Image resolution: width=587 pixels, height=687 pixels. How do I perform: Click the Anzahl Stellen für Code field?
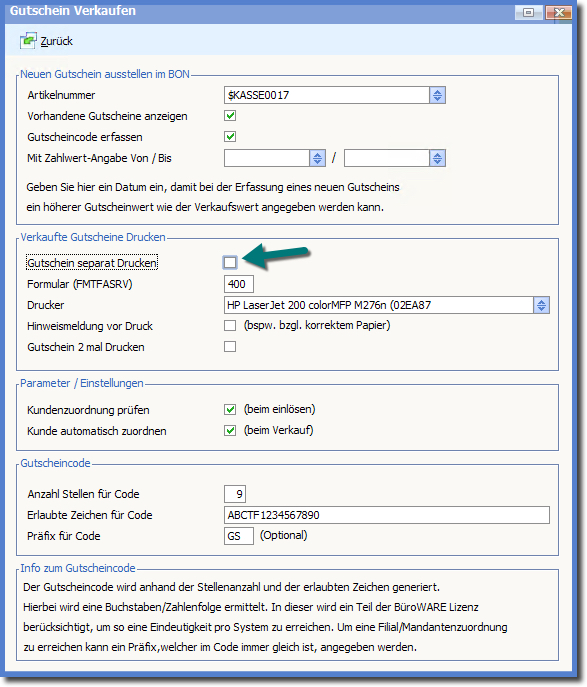[x=235, y=494]
